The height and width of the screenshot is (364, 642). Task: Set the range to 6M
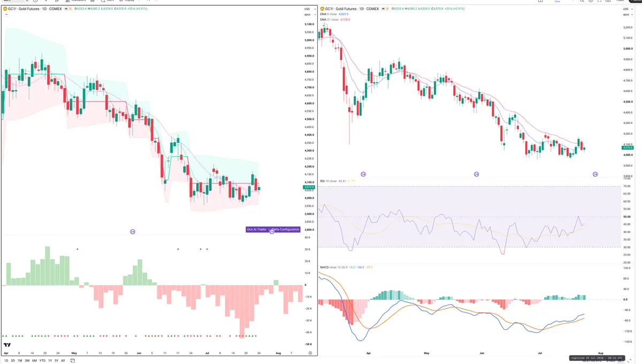34,361
